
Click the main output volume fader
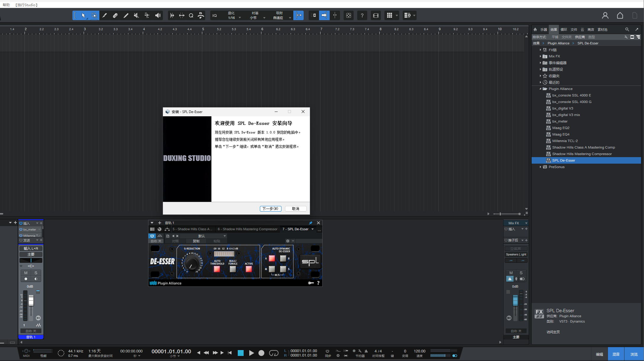point(515,300)
